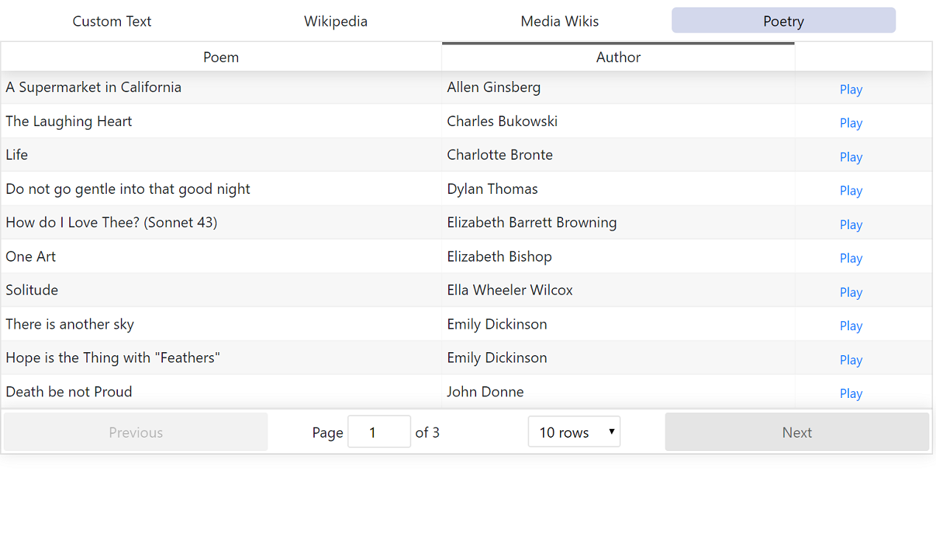Click 'There is another sky' title
Viewport: 936px width, 560px height.
click(70, 324)
